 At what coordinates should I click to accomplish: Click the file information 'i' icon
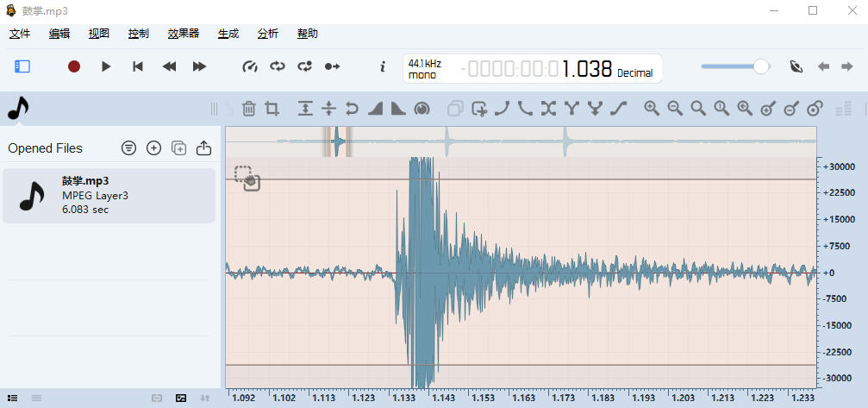click(x=383, y=66)
